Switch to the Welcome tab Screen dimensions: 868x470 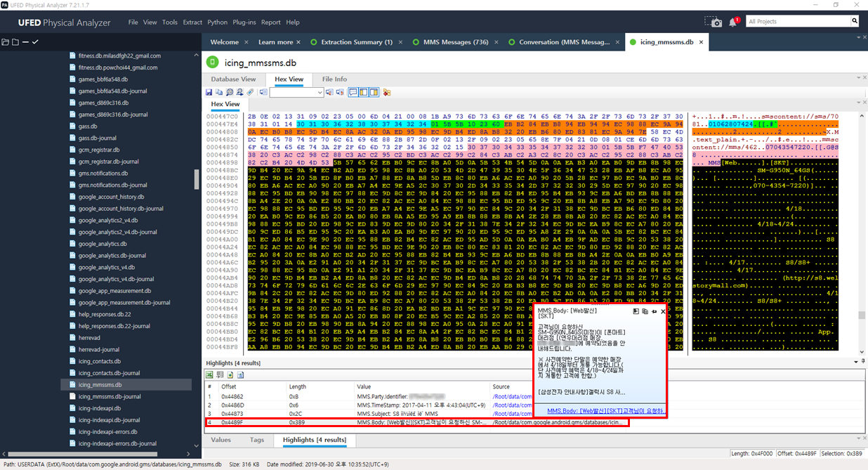pyautogui.click(x=225, y=42)
